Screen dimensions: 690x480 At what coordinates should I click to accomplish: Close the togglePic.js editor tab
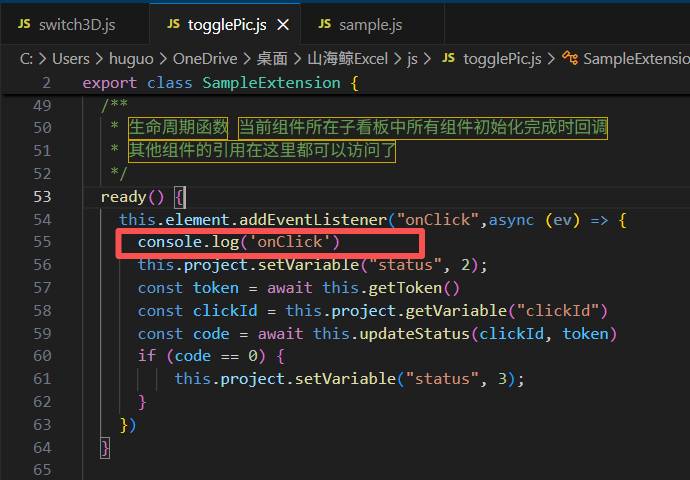(284, 24)
